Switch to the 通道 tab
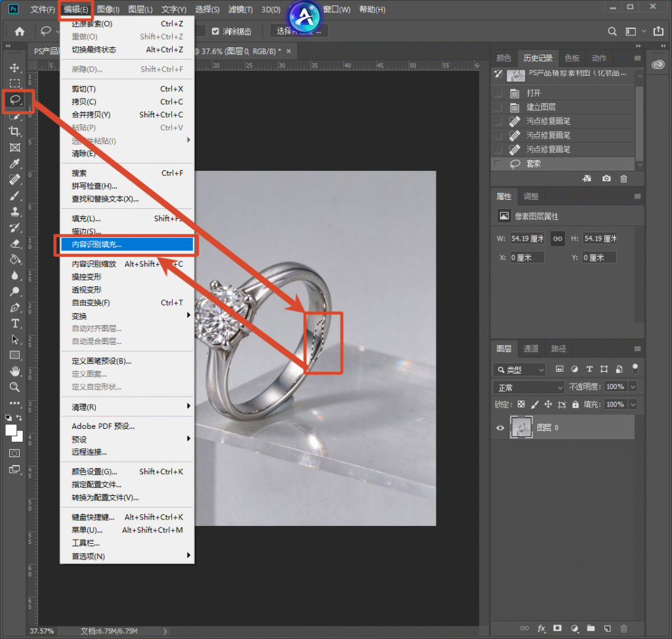The height and width of the screenshot is (639, 672). click(531, 349)
